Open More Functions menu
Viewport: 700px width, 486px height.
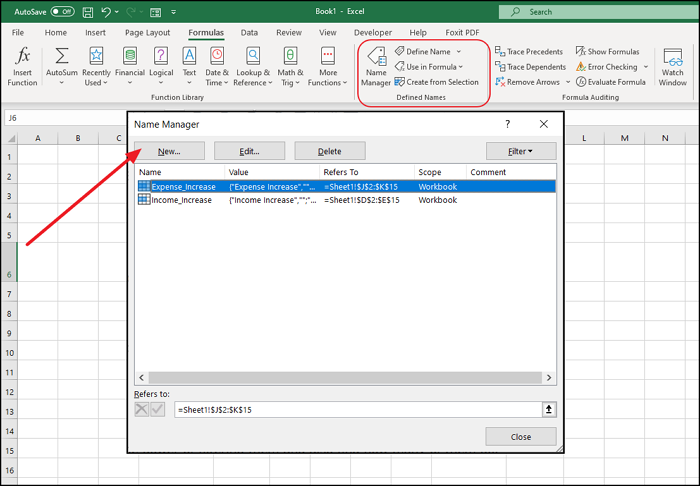click(x=328, y=67)
